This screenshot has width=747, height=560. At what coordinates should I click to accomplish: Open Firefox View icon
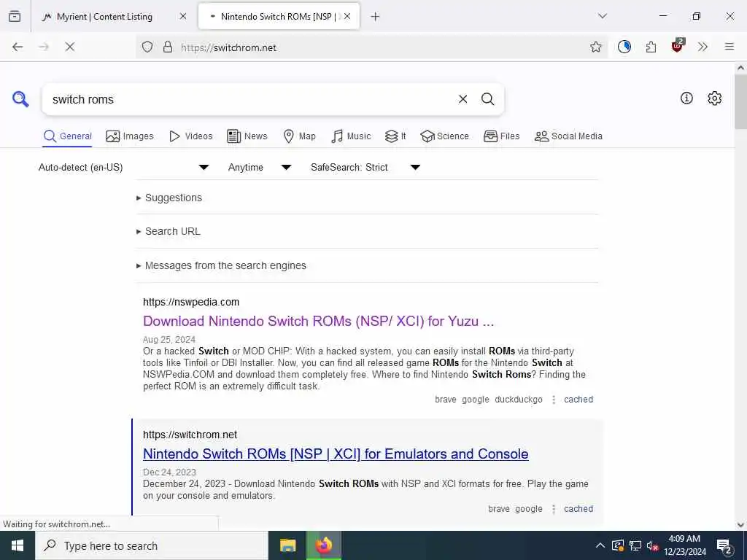click(x=15, y=17)
